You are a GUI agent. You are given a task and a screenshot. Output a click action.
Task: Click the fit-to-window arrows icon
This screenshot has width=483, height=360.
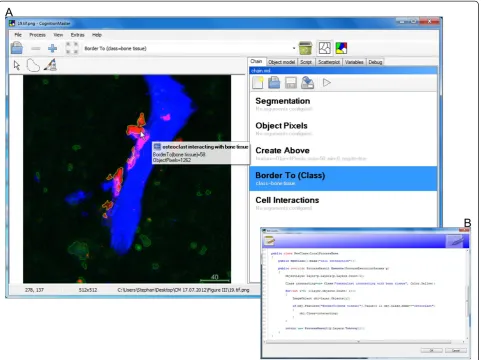72,48
